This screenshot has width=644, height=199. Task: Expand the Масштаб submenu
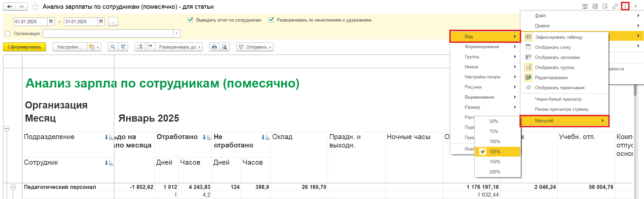(x=564, y=121)
